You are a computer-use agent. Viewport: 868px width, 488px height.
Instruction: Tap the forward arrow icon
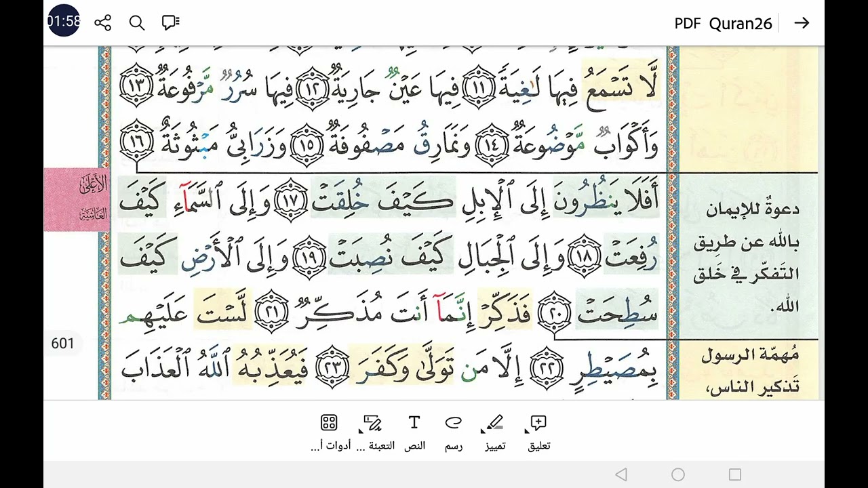(x=802, y=23)
